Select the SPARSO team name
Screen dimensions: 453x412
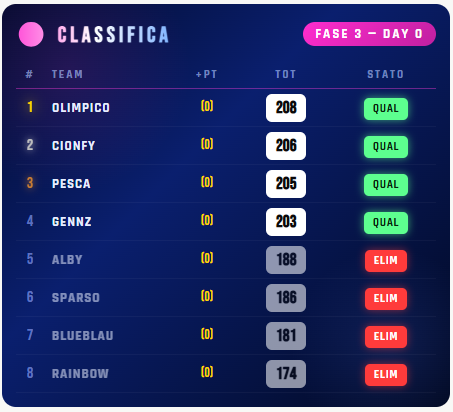pos(76,298)
